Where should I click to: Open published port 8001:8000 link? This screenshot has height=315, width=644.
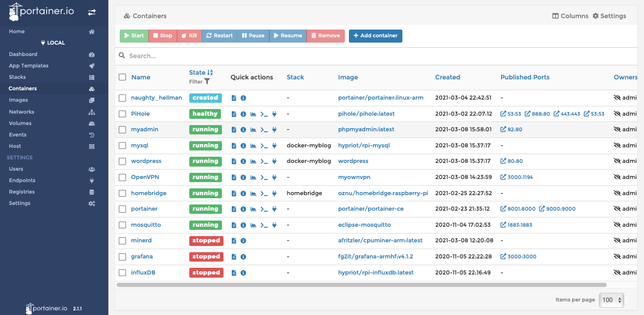tap(517, 209)
